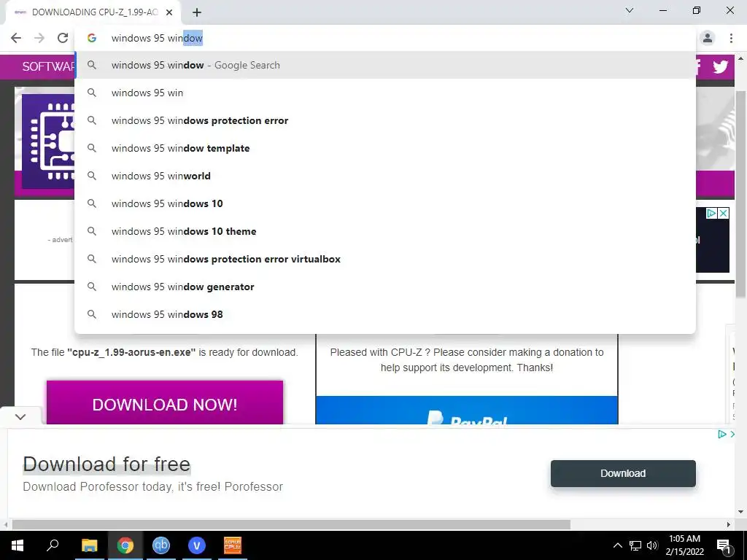Close the right-side ad with X icon
This screenshot has height=560, width=747.
click(723, 214)
